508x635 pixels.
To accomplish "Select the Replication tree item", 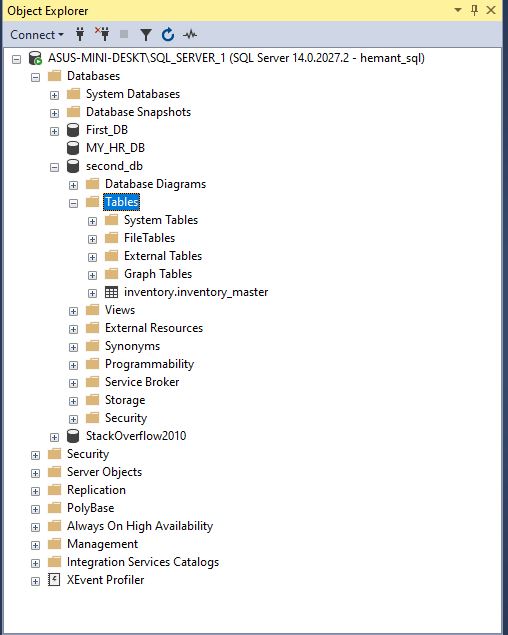I will (x=96, y=490).
